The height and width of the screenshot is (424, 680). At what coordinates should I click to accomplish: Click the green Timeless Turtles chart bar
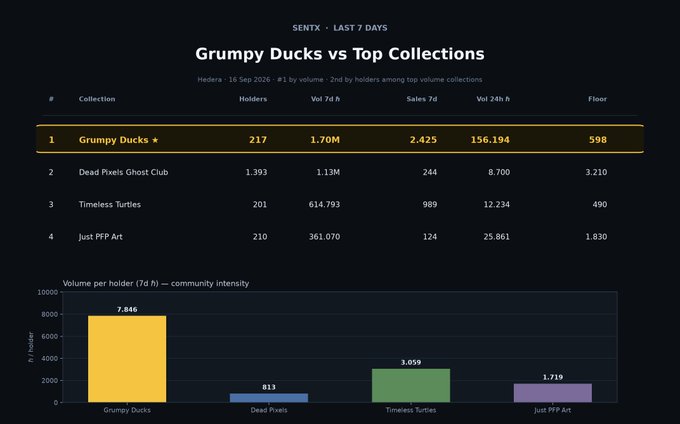click(411, 385)
